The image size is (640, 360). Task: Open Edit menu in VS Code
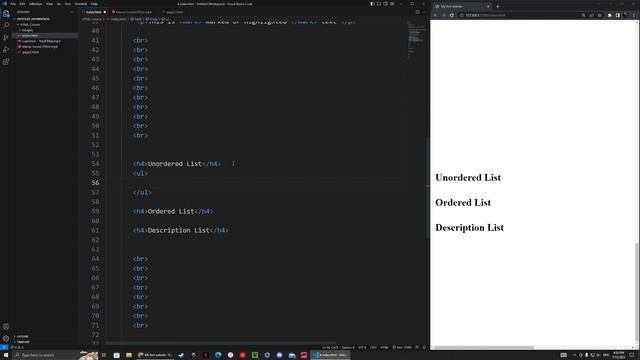(x=22, y=4)
